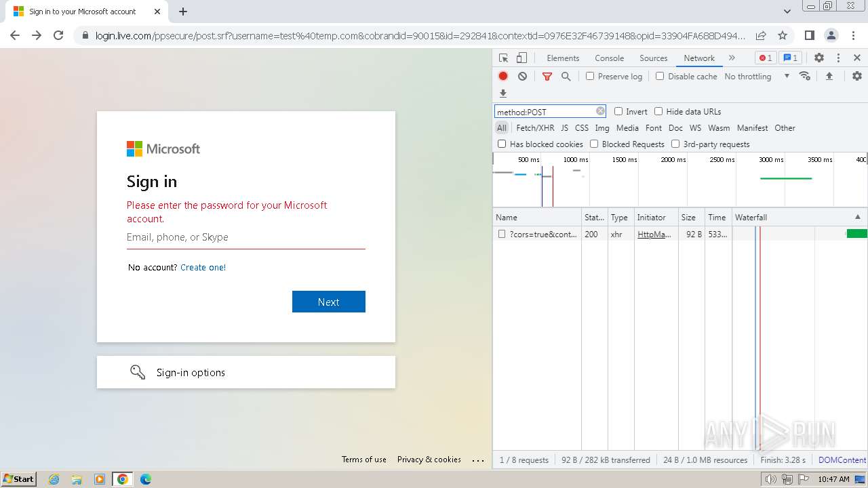Click Email, phone, or Skype field
The image size is (868, 488).
click(246, 237)
